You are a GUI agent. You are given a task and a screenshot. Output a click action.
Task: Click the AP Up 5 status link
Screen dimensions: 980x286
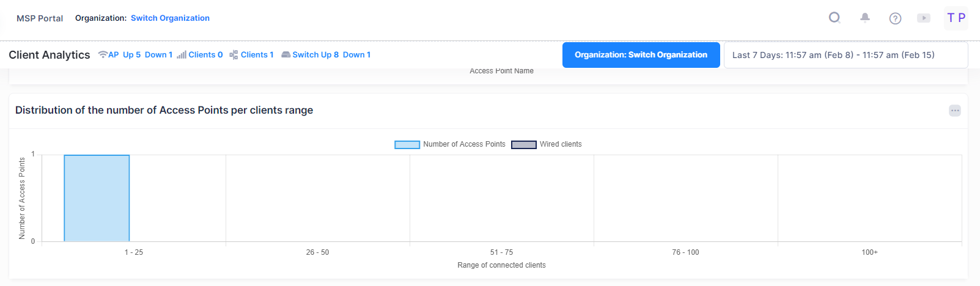coord(131,55)
